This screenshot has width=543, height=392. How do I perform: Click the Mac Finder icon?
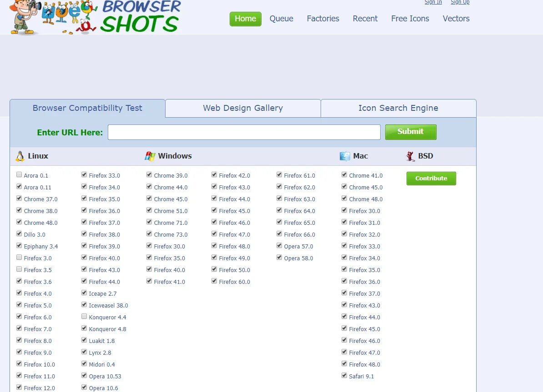coord(345,156)
